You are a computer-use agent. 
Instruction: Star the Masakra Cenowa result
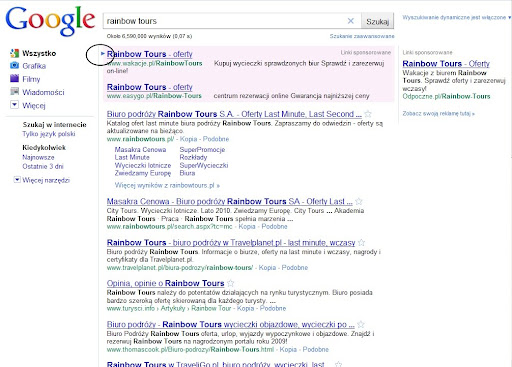coord(359,201)
